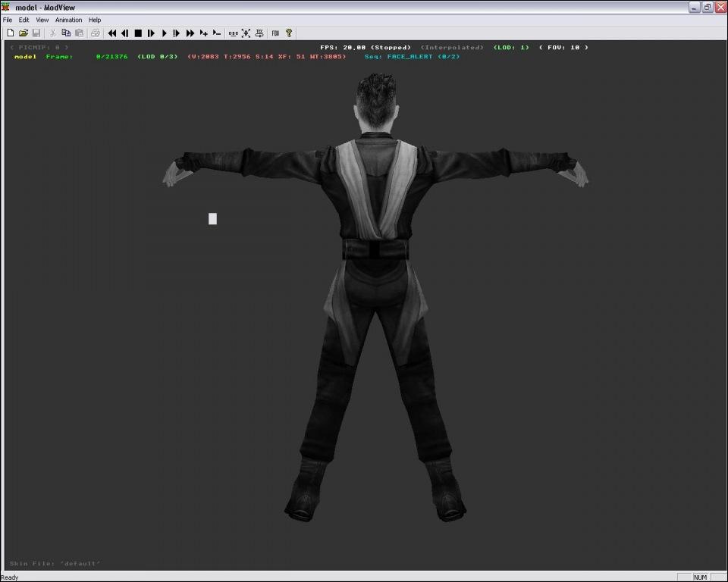Open the Edit menu
Viewport: 728px width, 582px height.
[x=24, y=20]
